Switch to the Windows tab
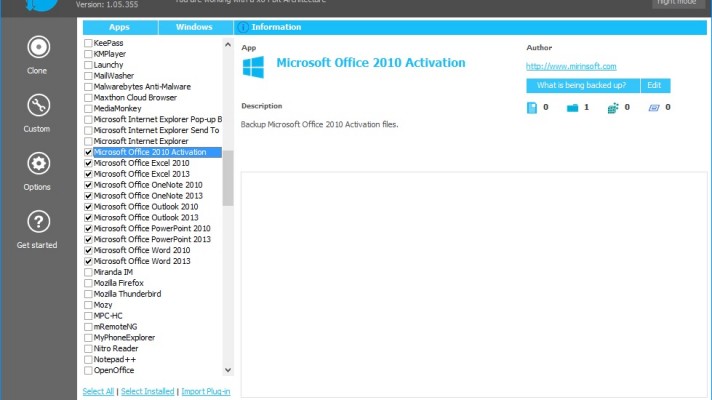This screenshot has width=712, height=400. [x=195, y=27]
